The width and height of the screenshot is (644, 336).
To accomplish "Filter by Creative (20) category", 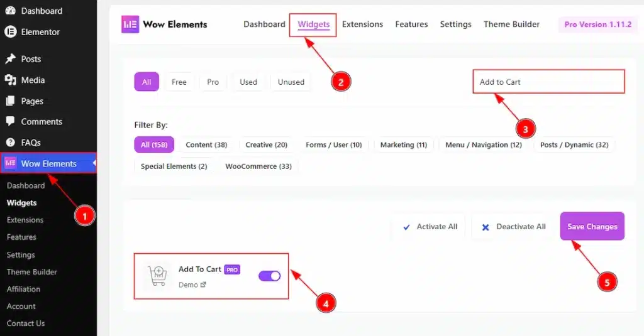I will pyautogui.click(x=266, y=145).
